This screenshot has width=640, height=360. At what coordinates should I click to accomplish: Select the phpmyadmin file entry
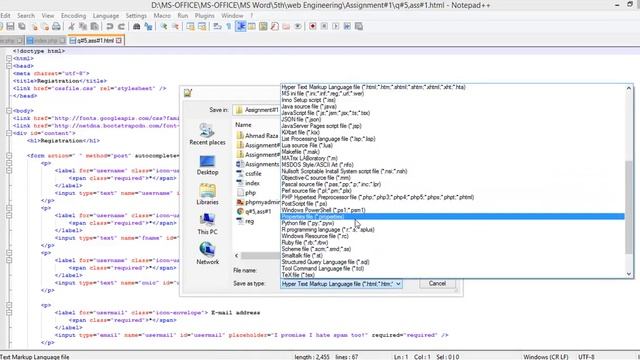click(x=258, y=202)
